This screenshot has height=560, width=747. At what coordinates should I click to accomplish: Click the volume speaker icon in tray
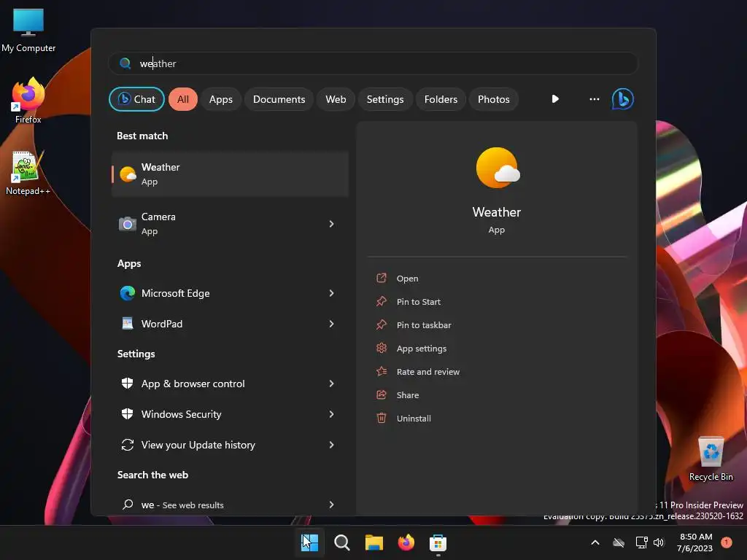pyautogui.click(x=659, y=542)
